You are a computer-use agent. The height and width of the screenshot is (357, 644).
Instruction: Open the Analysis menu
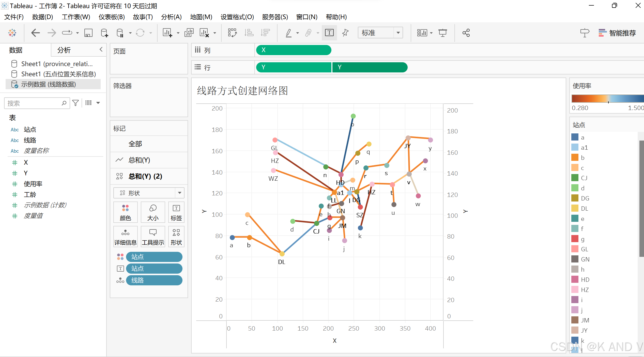171,17
